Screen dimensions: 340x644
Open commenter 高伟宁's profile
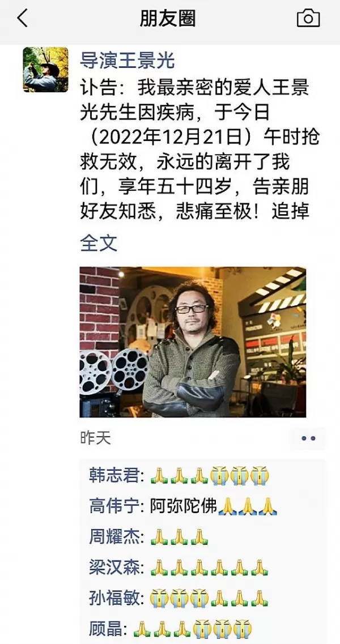pyautogui.click(x=114, y=506)
